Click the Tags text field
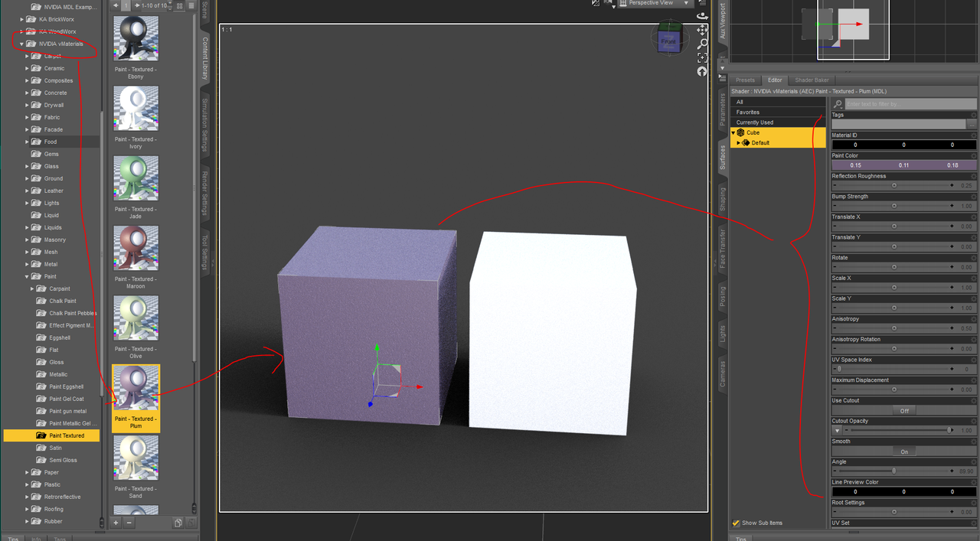The height and width of the screenshot is (541, 980). (899, 124)
